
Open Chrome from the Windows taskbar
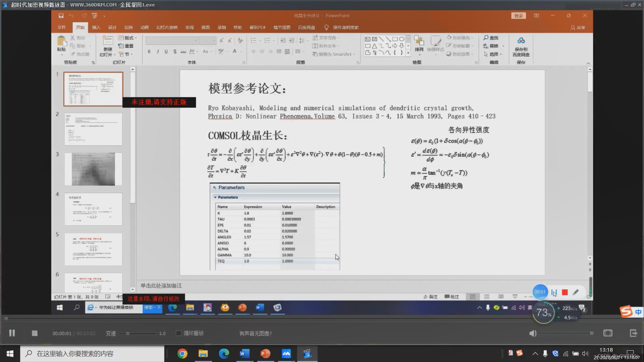pyautogui.click(x=182, y=354)
